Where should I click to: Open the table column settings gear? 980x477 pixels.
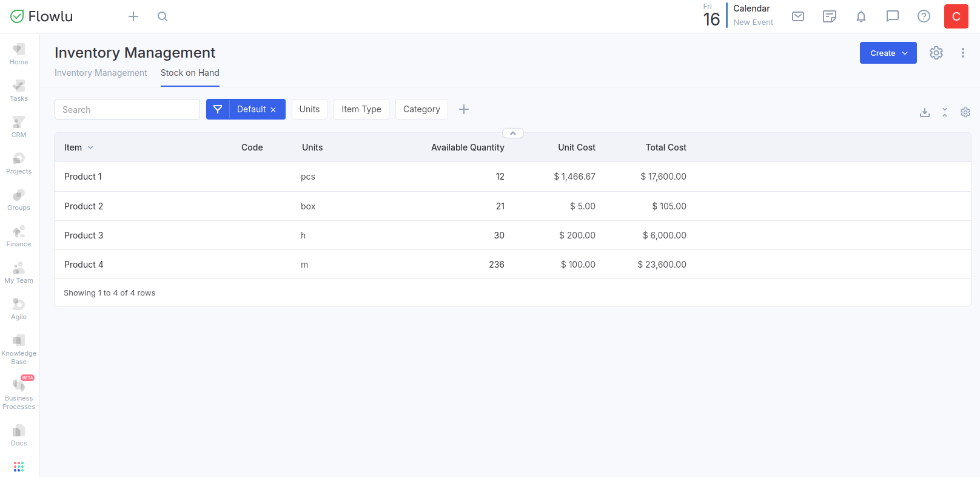point(965,112)
